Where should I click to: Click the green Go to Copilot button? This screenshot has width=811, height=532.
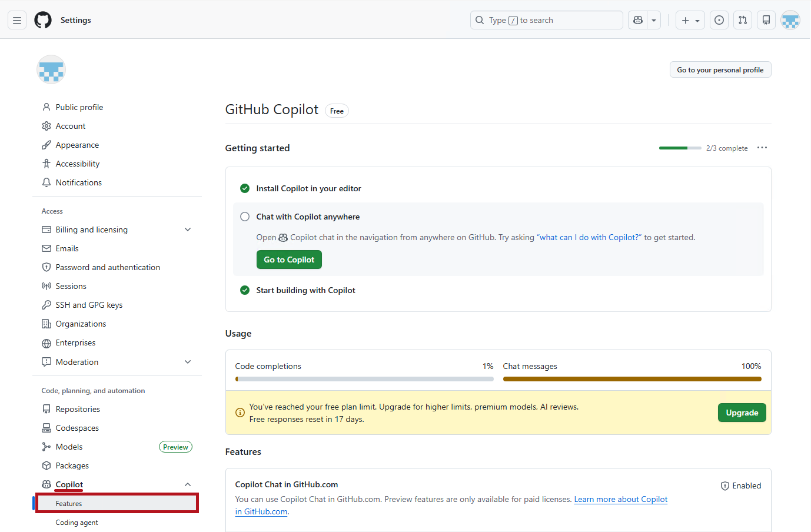[289, 260]
